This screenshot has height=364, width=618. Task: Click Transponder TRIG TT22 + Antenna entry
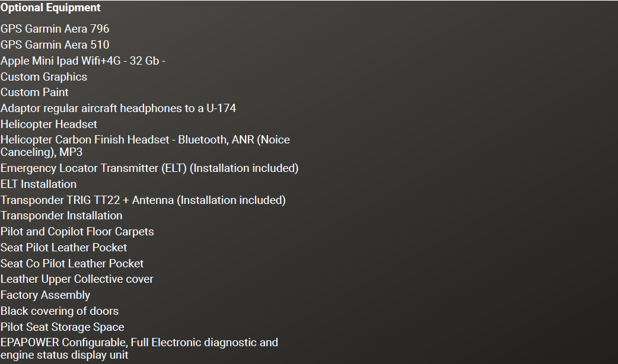pos(143,200)
